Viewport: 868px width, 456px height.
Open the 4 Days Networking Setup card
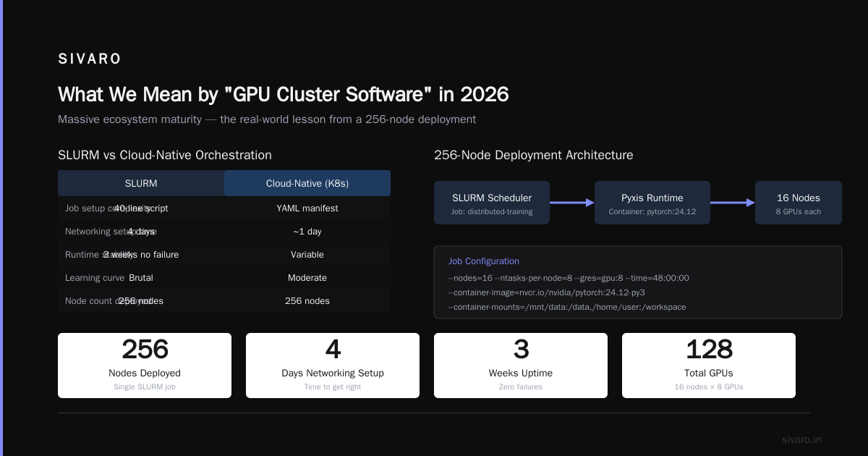(x=333, y=366)
